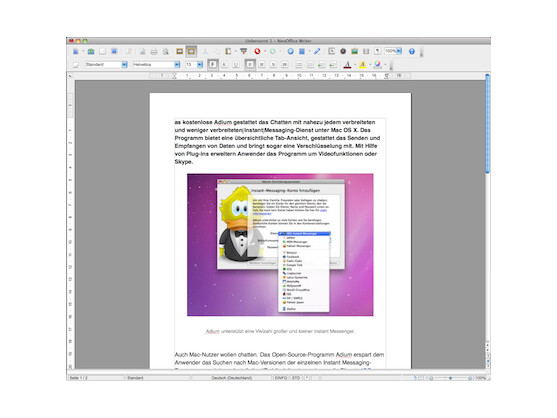Enable justified text alignment
The height and width of the screenshot is (418, 557).
pyautogui.click(x=285, y=65)
